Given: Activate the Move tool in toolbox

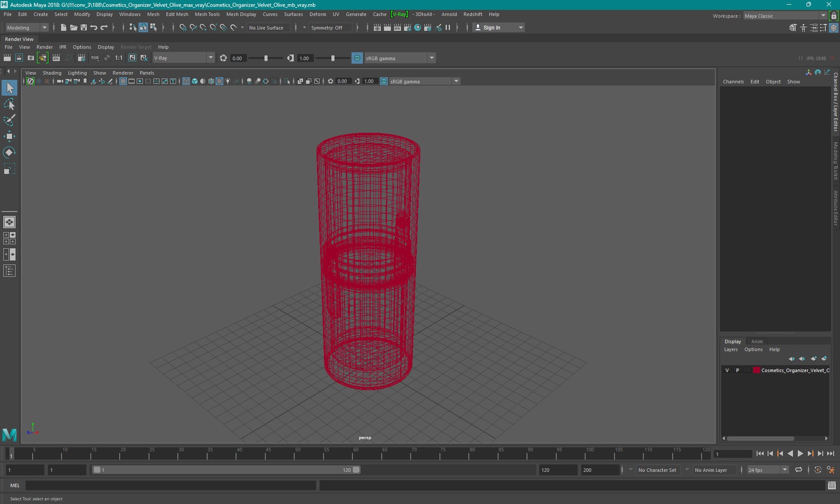Looking at the screenshot, I should pos(9,136).
